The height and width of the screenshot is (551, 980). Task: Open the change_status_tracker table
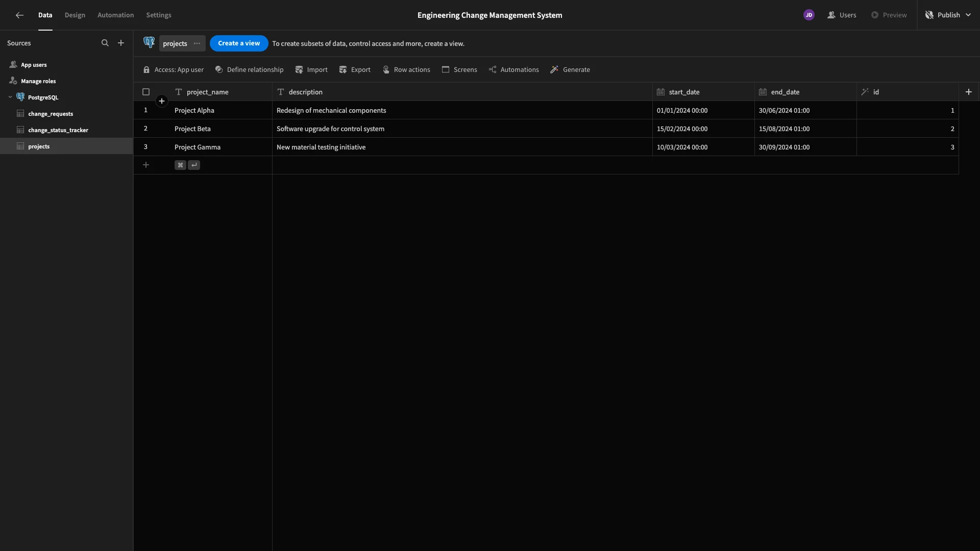coord(66,130)
